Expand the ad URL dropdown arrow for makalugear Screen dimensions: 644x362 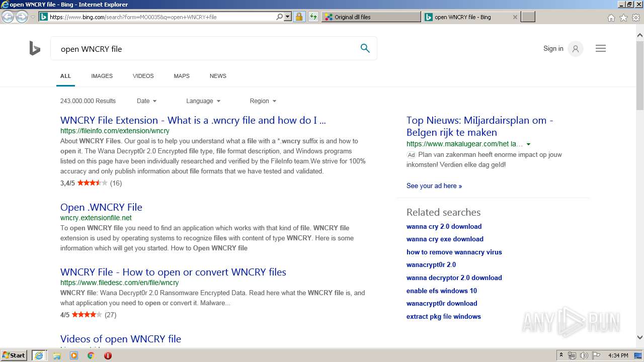(528, 144)
